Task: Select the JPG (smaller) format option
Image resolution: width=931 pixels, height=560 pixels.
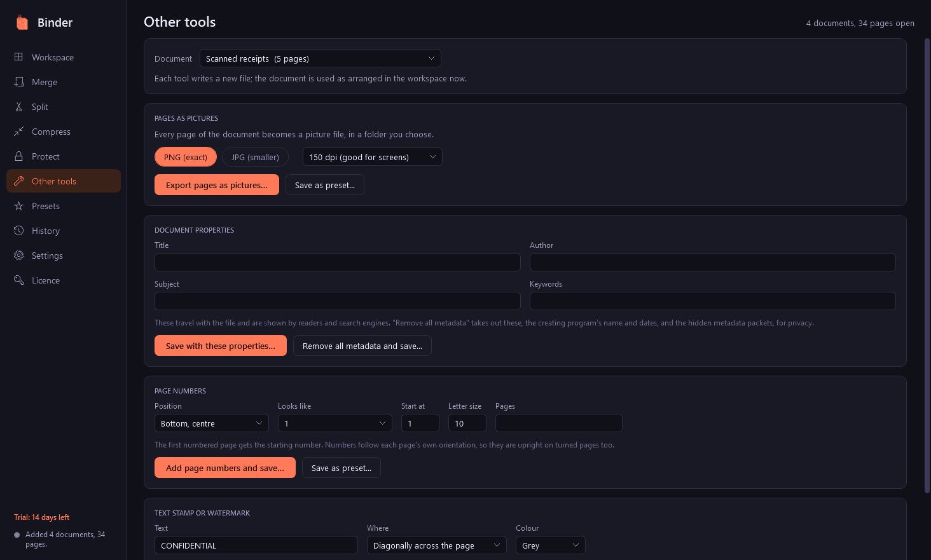Action: point(255,157)
